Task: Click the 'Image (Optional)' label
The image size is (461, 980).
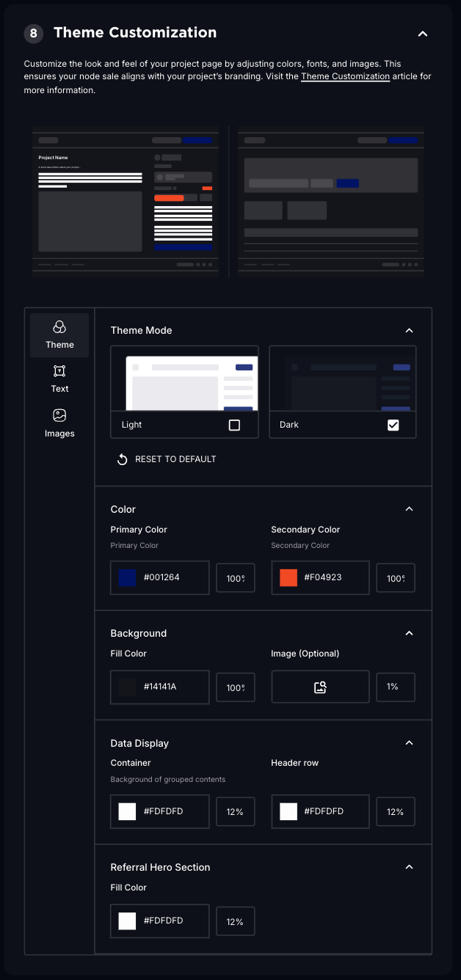Action: (x=305, y=654)
